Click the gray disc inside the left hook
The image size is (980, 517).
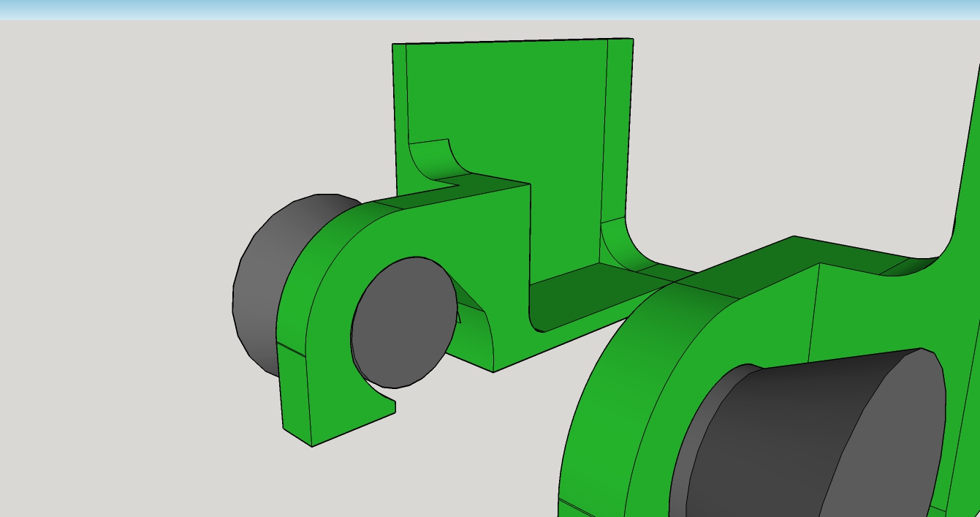[402, 322]
